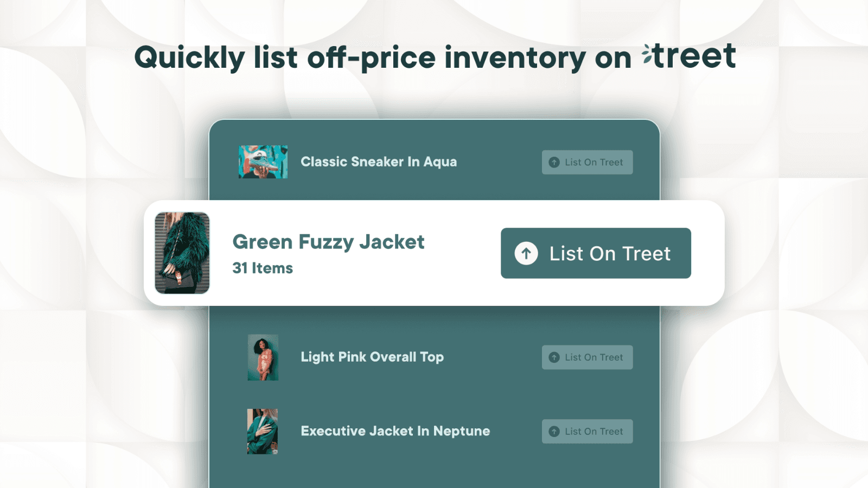The height and width of the screenshot is (488, 868).
Task: Click the upload arrow on Light Pink Overall Top row
Action: (x=554, y=357)
